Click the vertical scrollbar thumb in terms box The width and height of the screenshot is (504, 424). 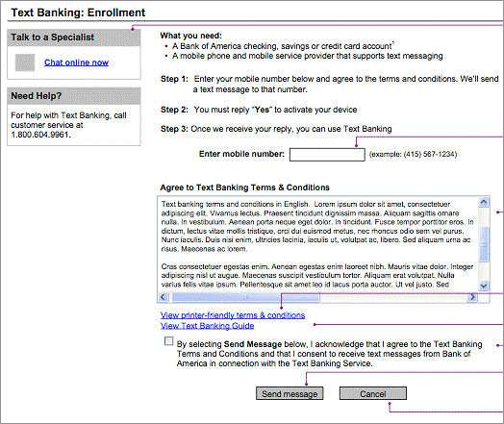[484, 244]
